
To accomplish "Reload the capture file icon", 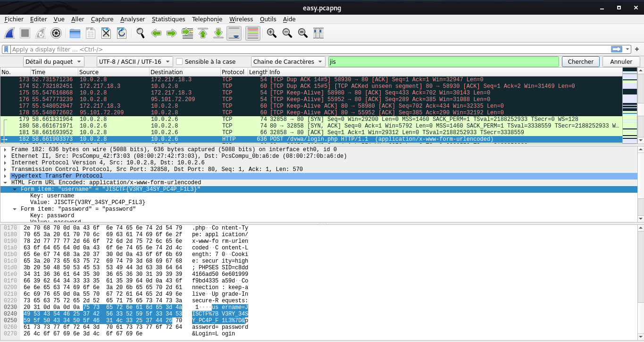I will [x=121, y=33].
